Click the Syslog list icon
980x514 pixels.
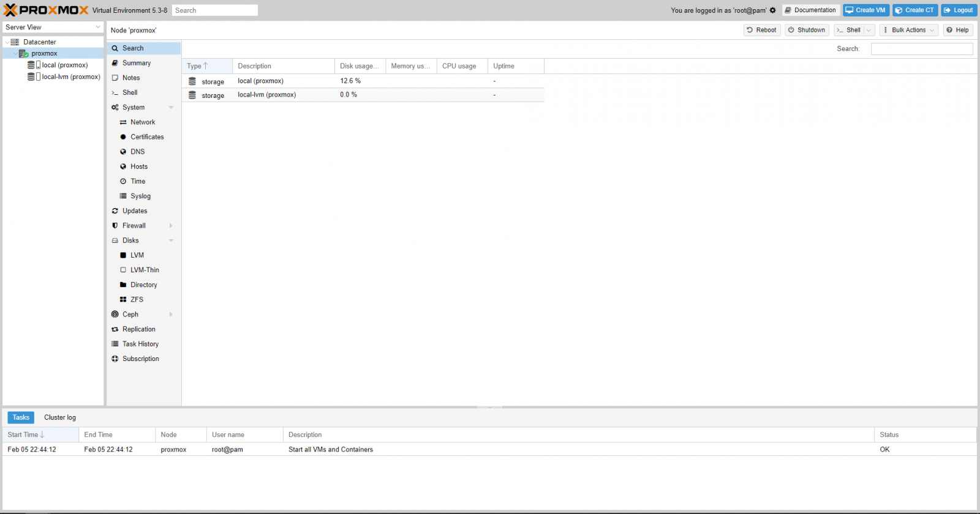coord(123,196)
